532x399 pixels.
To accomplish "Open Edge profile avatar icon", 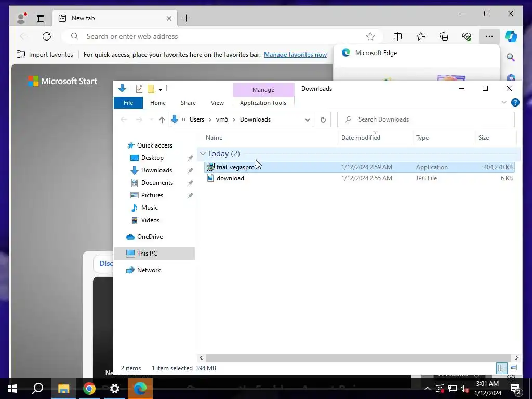I will point(21,18).
